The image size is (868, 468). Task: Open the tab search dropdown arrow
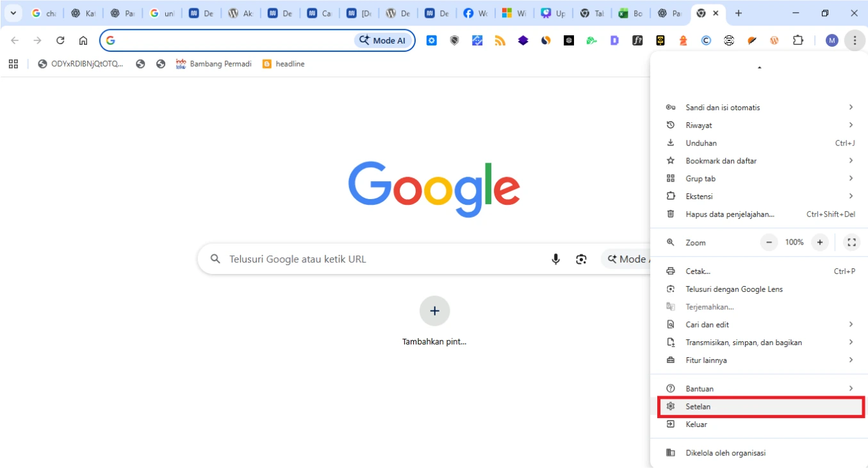[13, 13]
